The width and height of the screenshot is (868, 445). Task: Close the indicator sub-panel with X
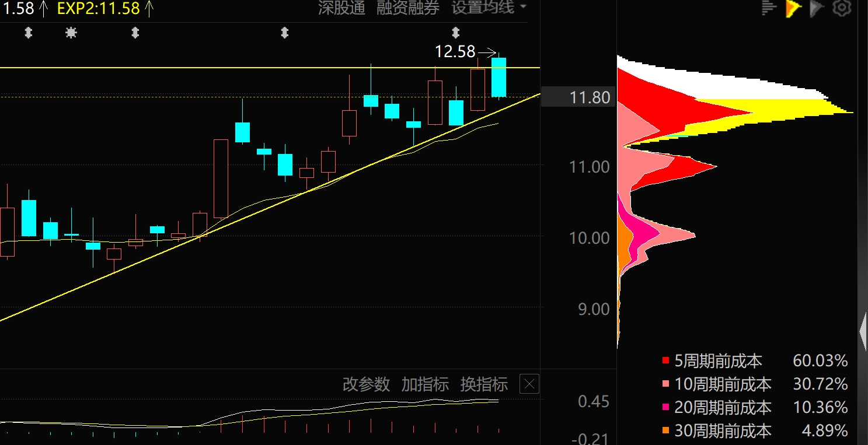tap(529, 384)
